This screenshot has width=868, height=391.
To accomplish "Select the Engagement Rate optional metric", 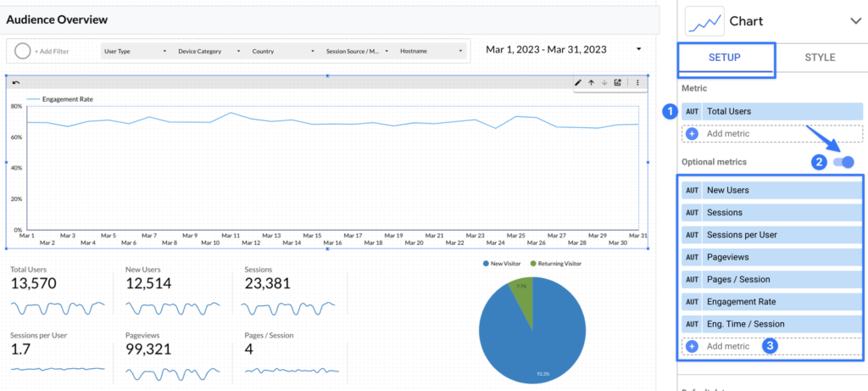I will 772,302.
